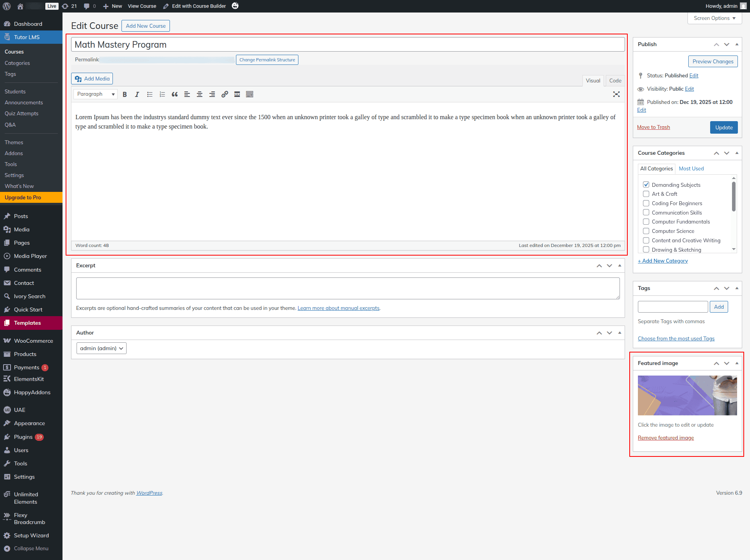Check the Art & Craft category
Screen dimensions: 750x560
point(646,194)
